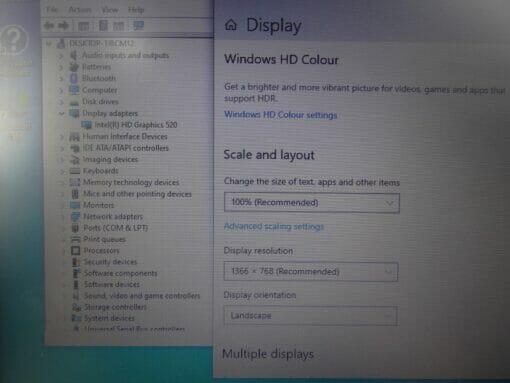Image resolution: width=510 pixels, height=383 pixels.
Task: Open the View menu in Device Manager
Action: click(110, 9)
